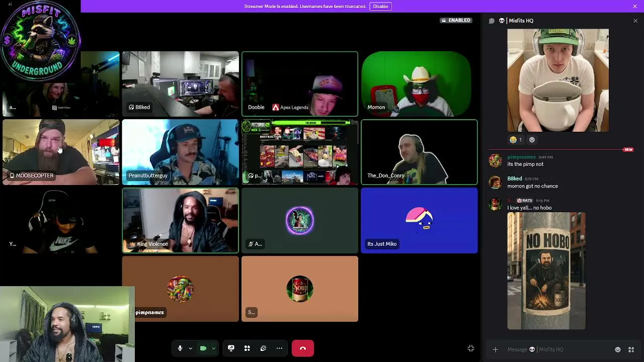Open pimpnames username in chat
The height and width of the screenshot is (362, 644).
pyautogui.click(x=521, y=157)
